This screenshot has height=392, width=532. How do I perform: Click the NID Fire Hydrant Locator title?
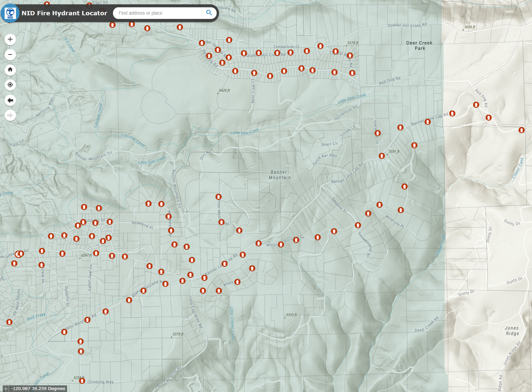(x=64, y=13)
